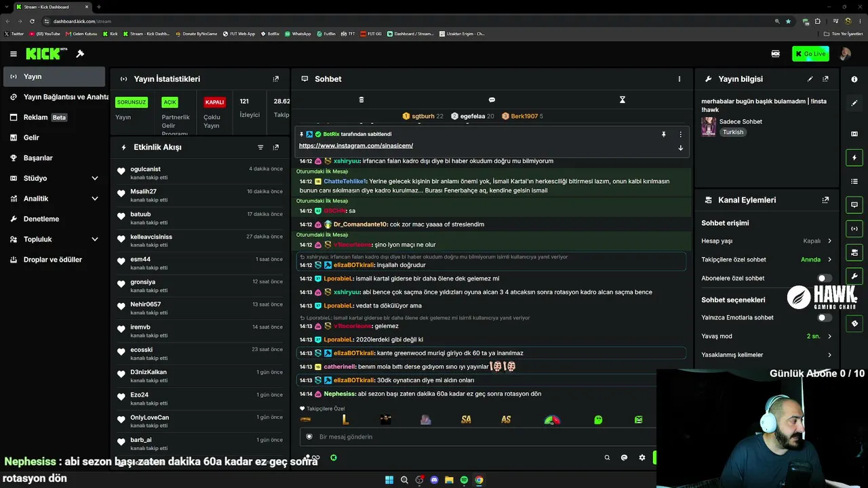Click the speech bubble icon in chat toolbar
The image size is (868, 488).
click(x=492, y=100)
